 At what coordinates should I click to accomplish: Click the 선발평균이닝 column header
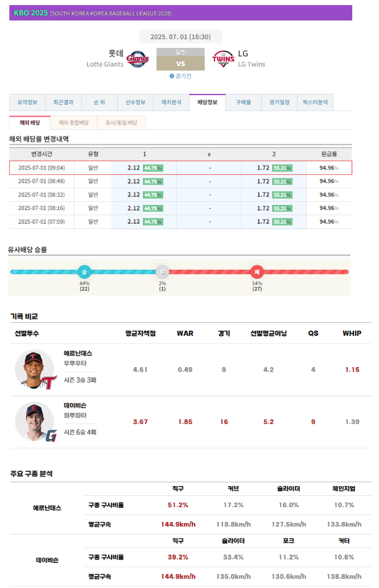coord(269,334)
